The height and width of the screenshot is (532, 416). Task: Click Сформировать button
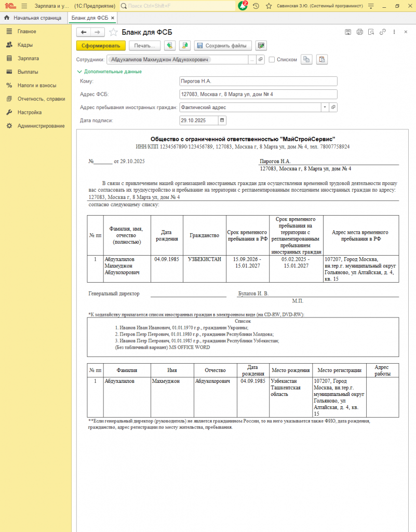pyautogui.click(x=101, y=46)
